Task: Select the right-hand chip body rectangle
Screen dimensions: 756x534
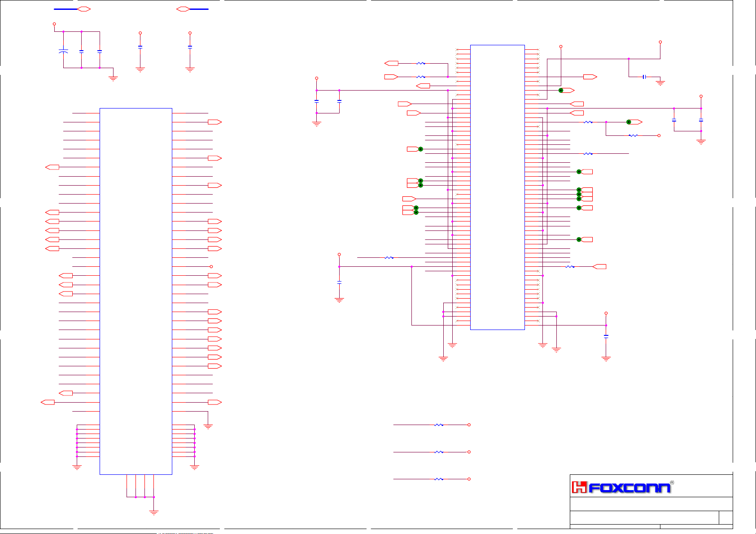Action: [x=497, y=187]
